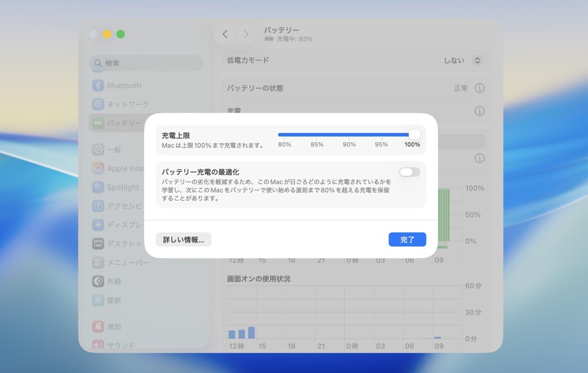Click the 85% slider tick label

coord(317,144)
